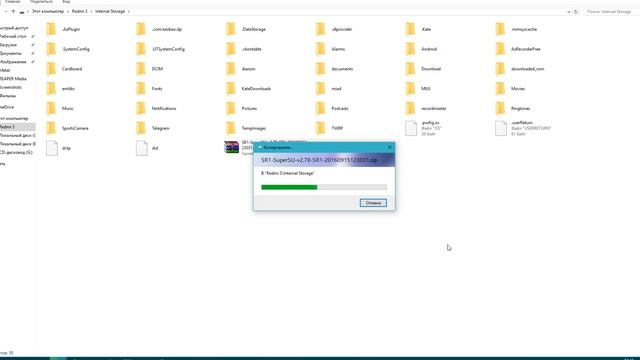640x360 pixels.
Task: Select the .vkontakte folder icon
Action: [x=231, y=49]
